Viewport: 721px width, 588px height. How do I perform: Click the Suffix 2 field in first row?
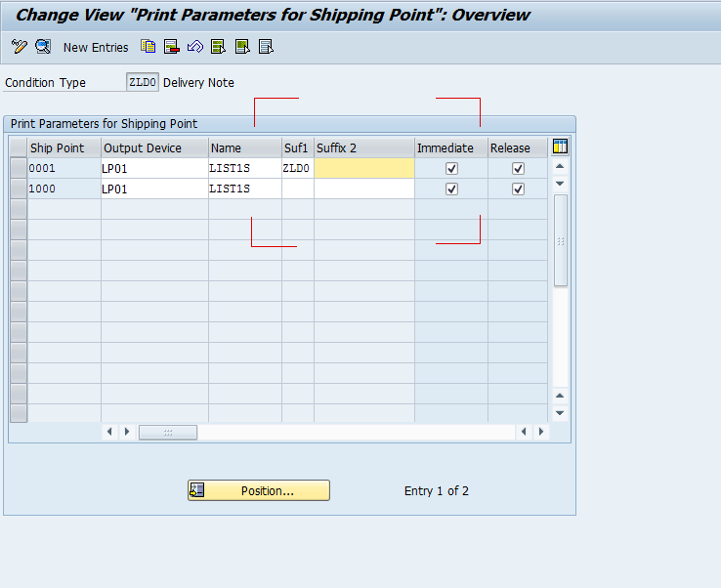tap(364, 168)
